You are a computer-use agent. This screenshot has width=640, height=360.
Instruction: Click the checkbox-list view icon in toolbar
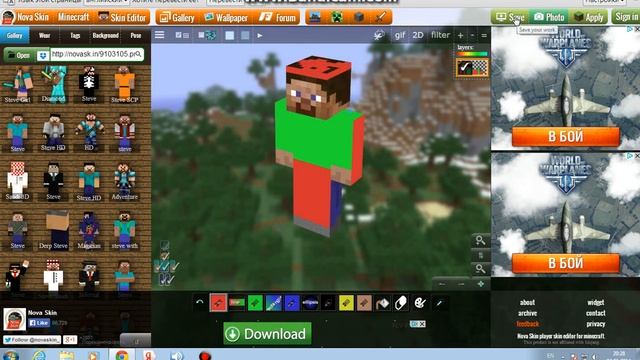tap(182, 36)
